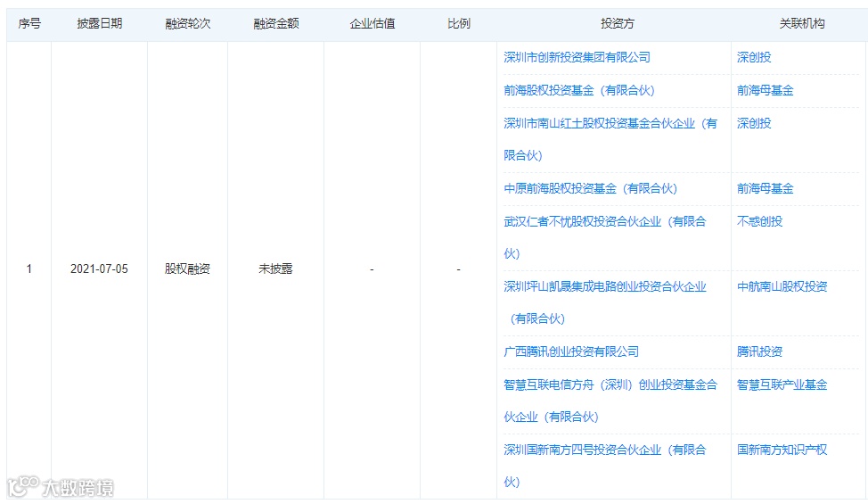Image resolution: width=868 pixels, height=504 pixels.
Task: Select the 披露日期 column header
Action: click(x=100, y=23)
